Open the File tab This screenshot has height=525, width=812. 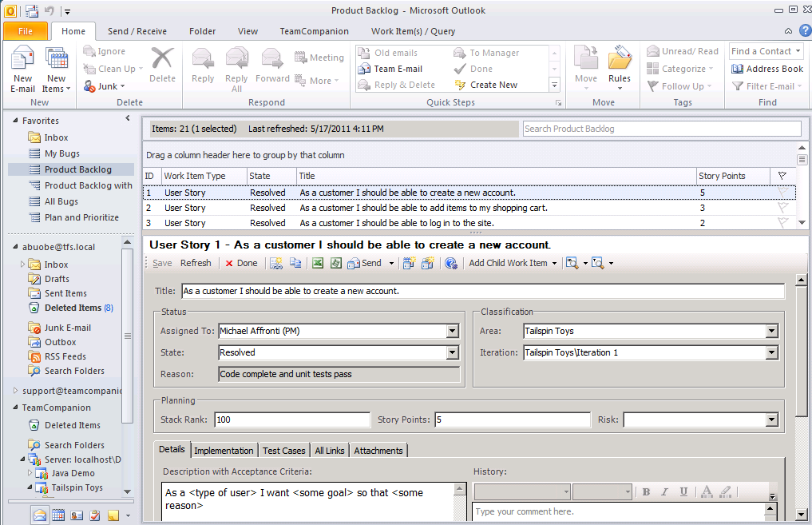coord(26,31)
